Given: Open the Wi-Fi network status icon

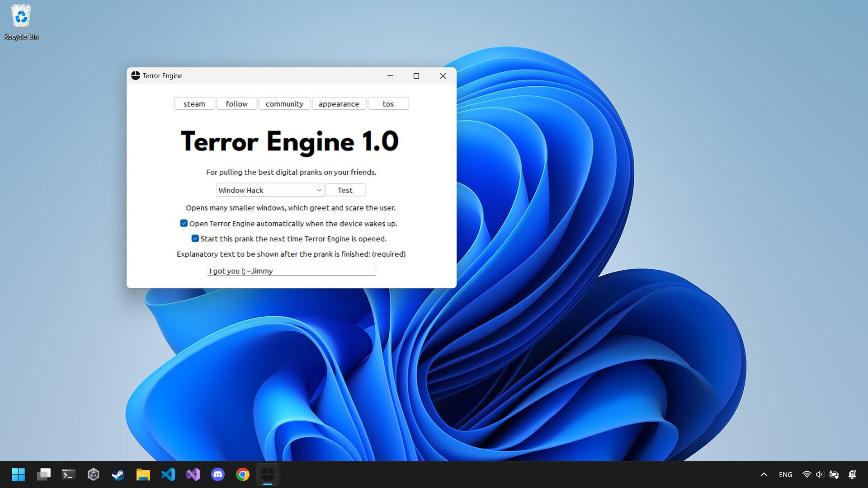Looking at the screenshot, I should (807, 474).
